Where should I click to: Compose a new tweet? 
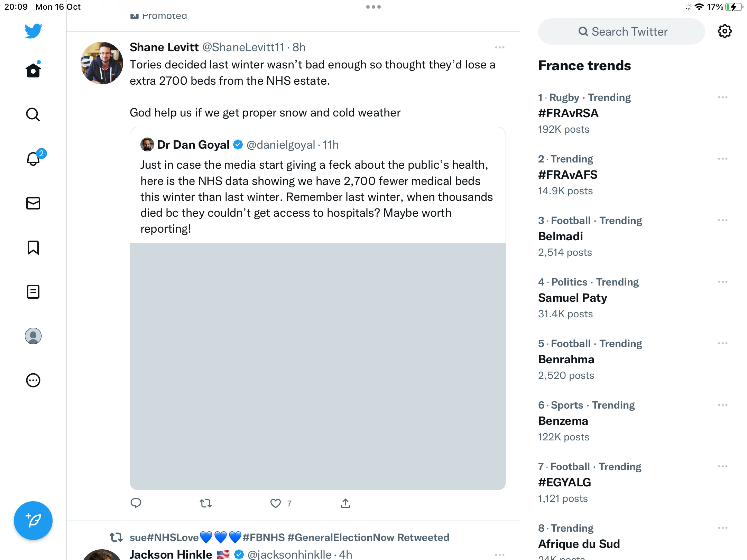point(33,520)
